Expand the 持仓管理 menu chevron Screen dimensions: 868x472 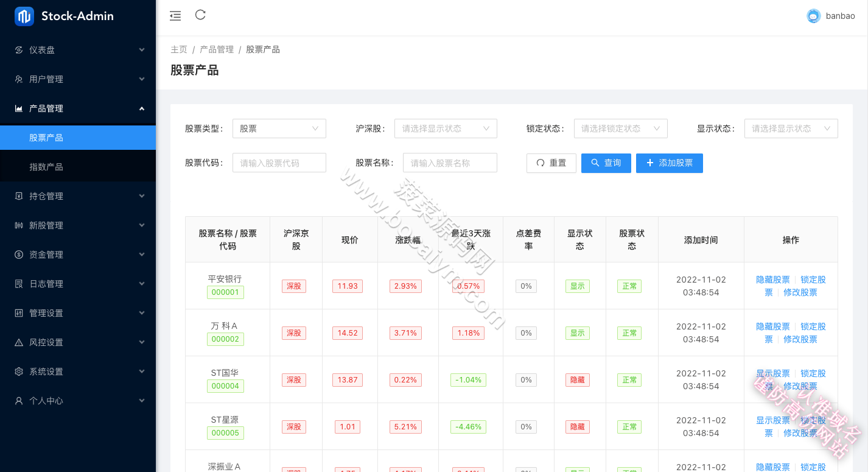tap(142, 196)
